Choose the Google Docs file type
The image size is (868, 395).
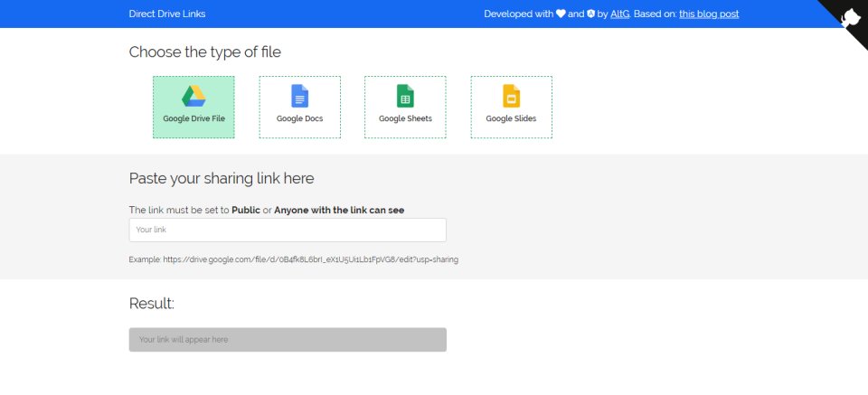click(x=299, y=108)
